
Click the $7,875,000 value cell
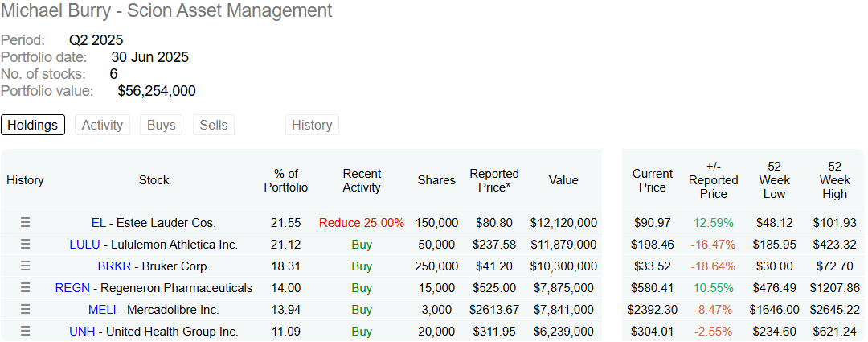click(x=563, y=288)
